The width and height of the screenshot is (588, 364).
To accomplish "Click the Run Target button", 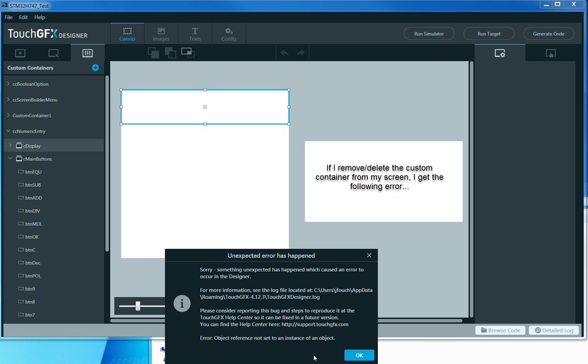I will (489, 34).
